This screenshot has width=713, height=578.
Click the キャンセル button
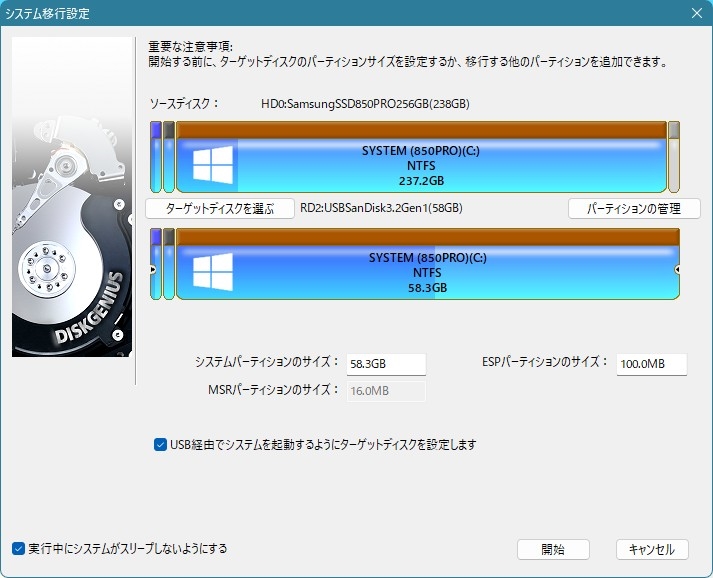(652, 549)
